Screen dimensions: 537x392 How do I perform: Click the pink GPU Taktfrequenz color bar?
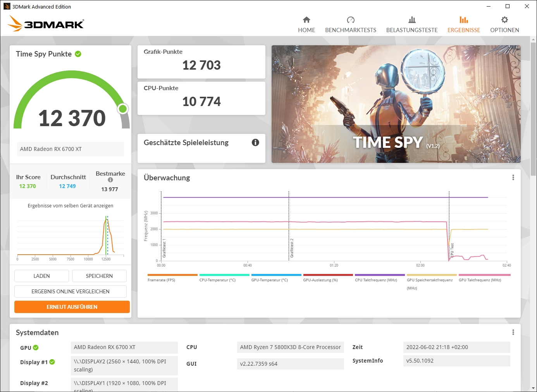[484, 274]
